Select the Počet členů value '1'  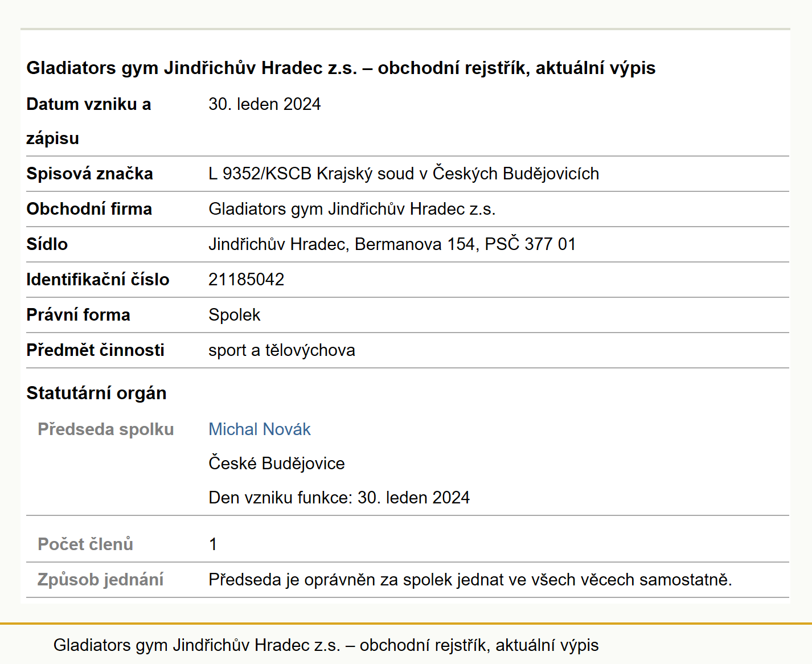coord(213,544)
